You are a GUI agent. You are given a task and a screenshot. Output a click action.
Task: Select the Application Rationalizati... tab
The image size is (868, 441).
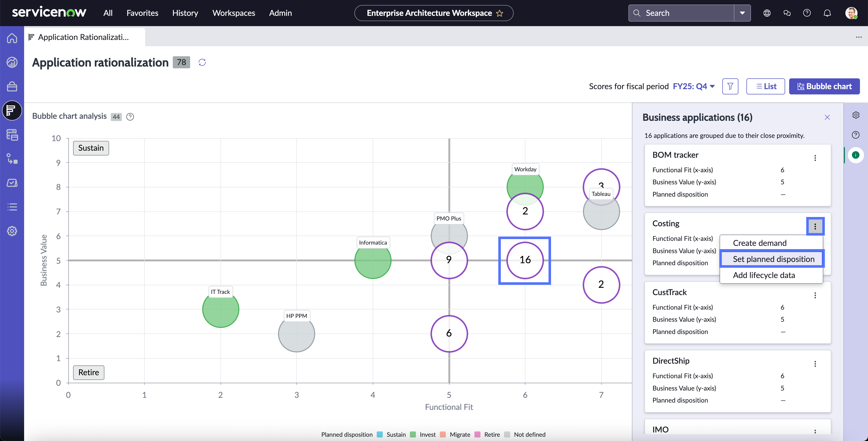coord(85,37)
